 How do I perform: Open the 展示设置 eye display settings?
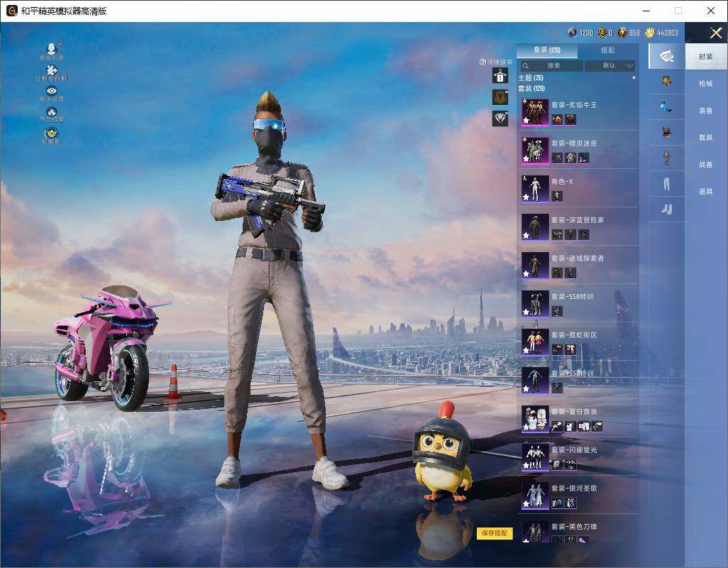click(52, 91)
